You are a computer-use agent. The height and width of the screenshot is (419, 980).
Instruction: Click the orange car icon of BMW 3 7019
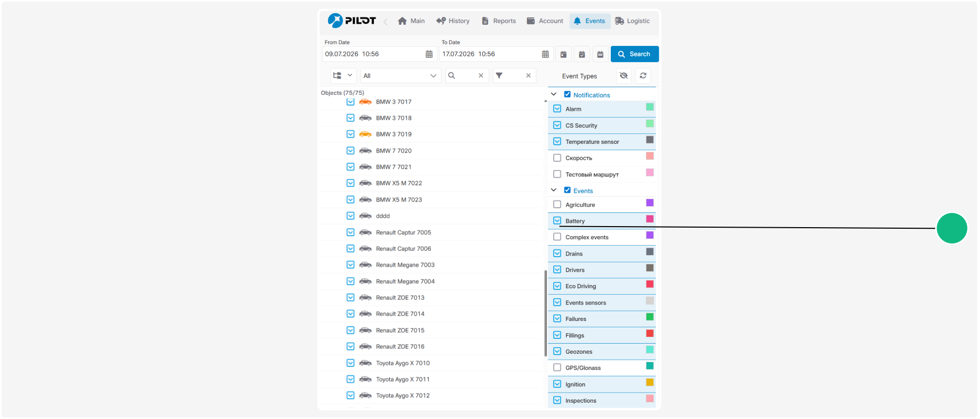point(366,134)
